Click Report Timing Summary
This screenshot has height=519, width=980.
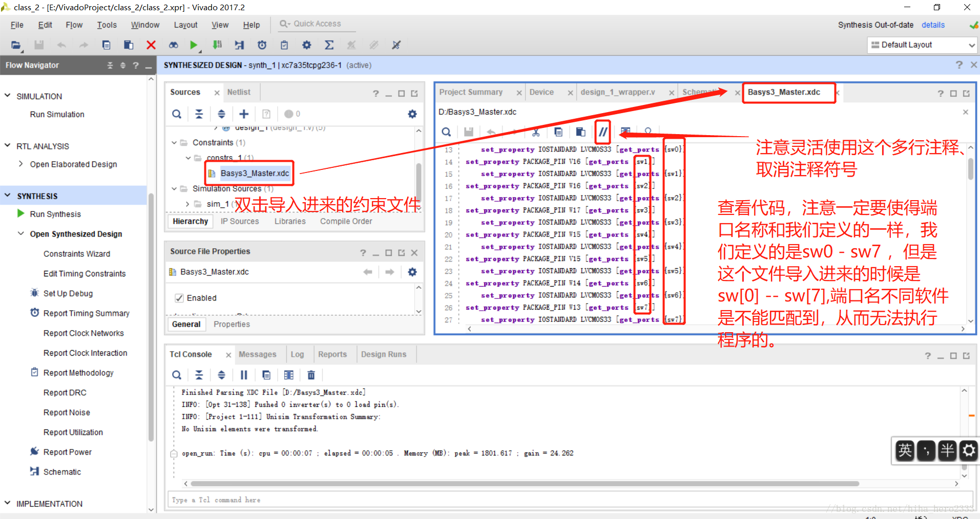click(x=86, y=313)
